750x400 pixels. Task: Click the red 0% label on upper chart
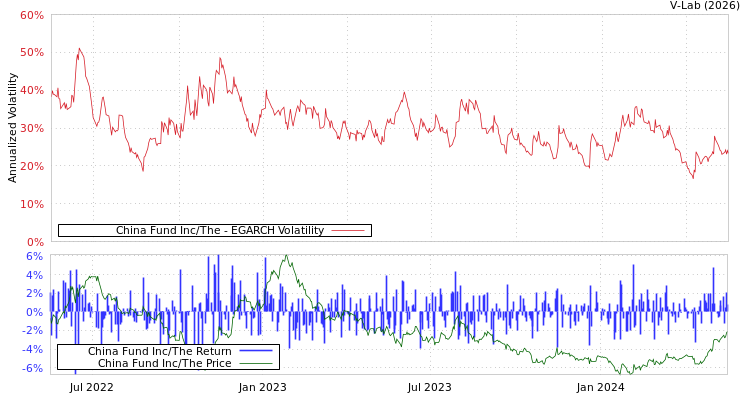34,242
